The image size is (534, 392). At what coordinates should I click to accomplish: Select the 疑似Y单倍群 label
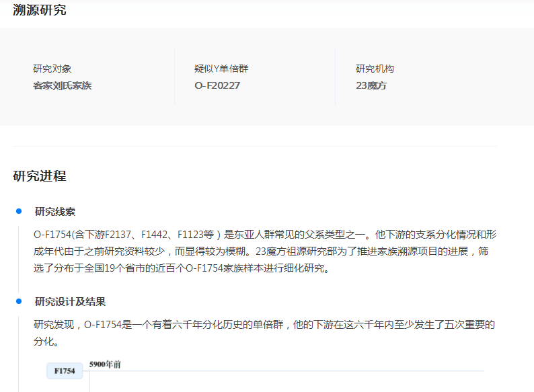coord(221,69)
